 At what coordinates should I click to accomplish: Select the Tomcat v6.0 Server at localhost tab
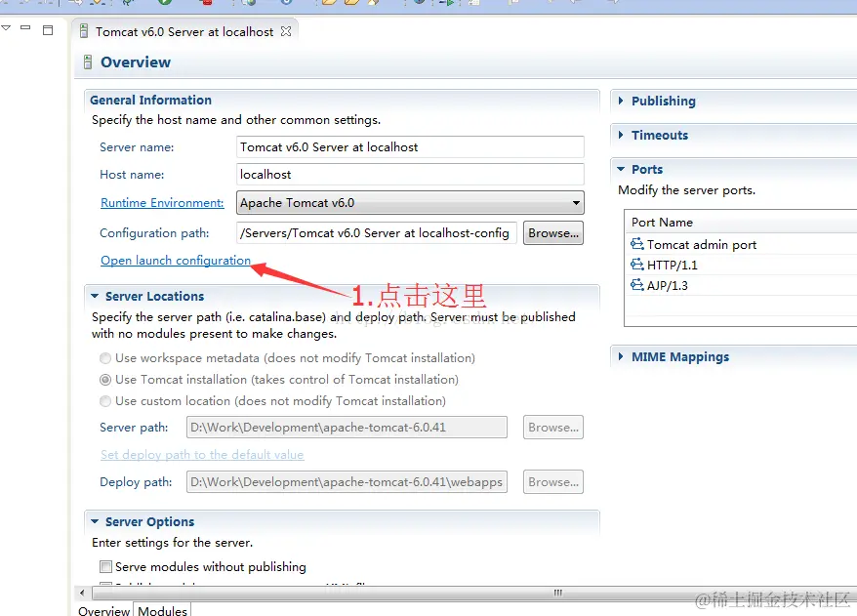click(x=184, y=31)
